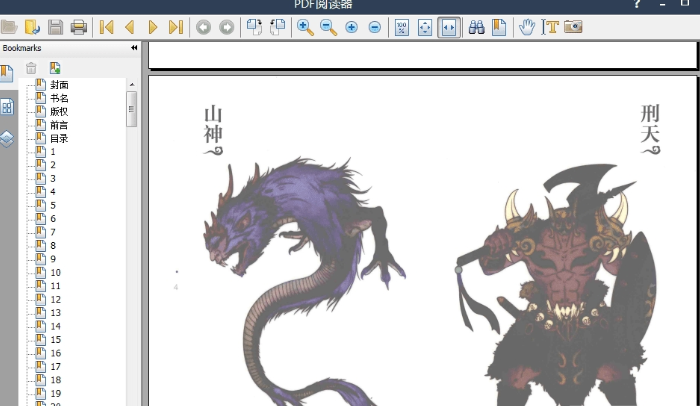The width and height of the screenshot is (700, 406).
Task: Toggle actual size view mode
Action: pyautogui.click(x=402, y=27)
